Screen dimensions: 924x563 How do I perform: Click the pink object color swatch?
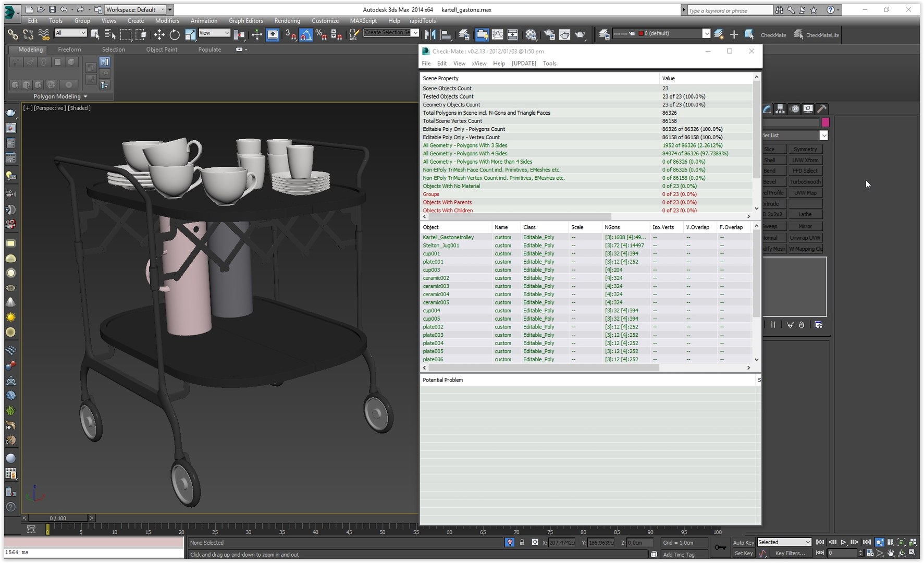pyautogui.click(x=826, y=123)
